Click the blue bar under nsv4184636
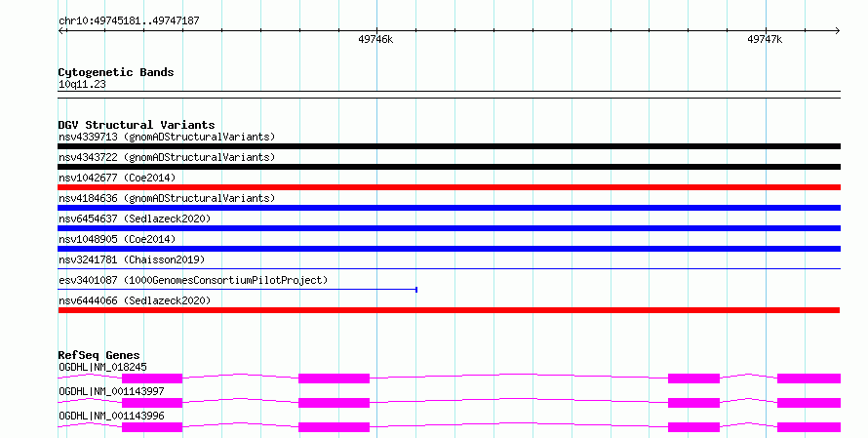The height and width of the screenshot is (438, 868). (449, 208)
